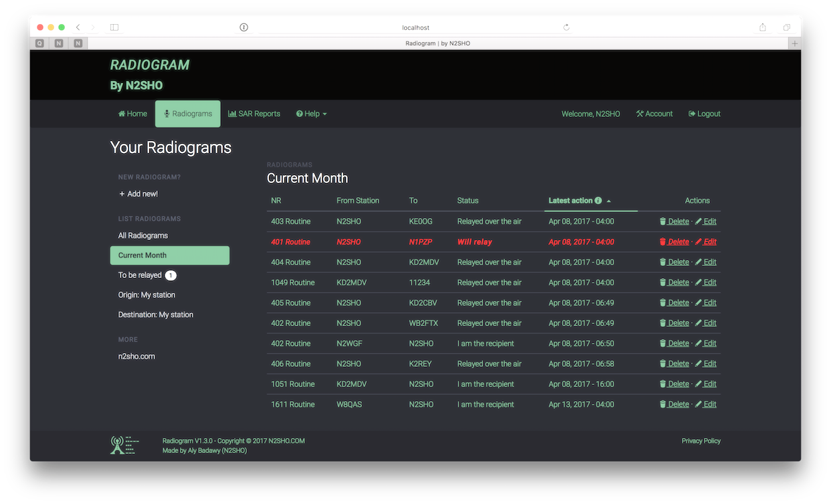Viewport: 831px width, 504px height.
Task: Sort by NR column header
Action: [276, 201]
